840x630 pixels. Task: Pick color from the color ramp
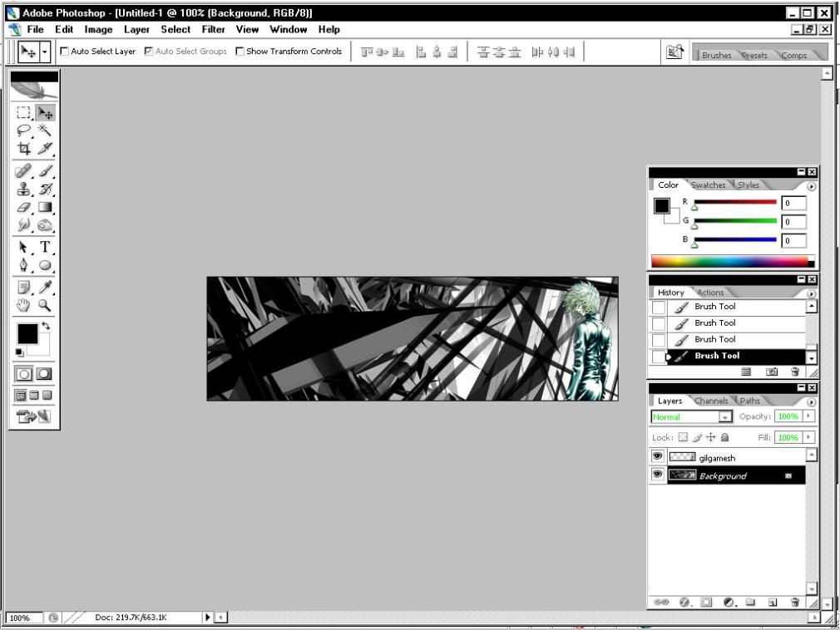[733, 261]
